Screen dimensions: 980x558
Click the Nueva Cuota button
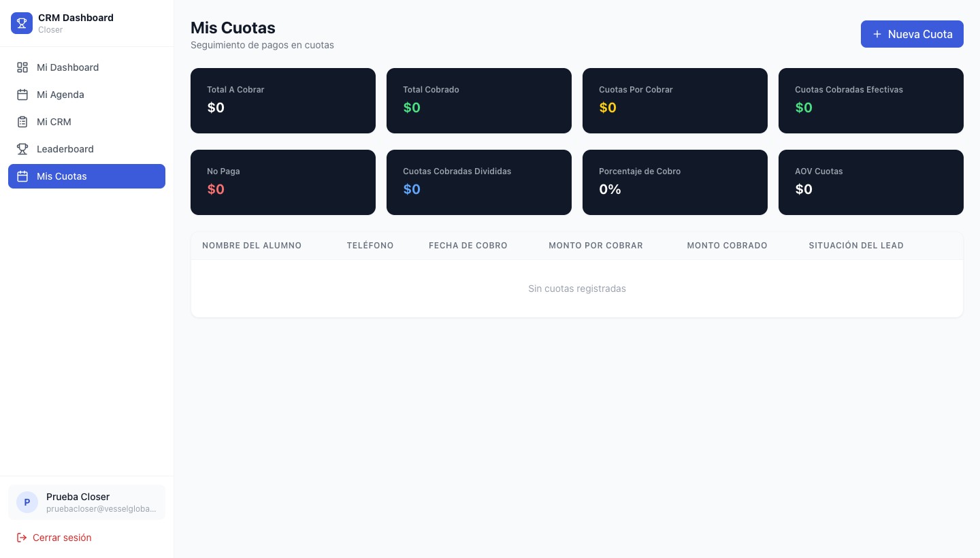[912, 34]
